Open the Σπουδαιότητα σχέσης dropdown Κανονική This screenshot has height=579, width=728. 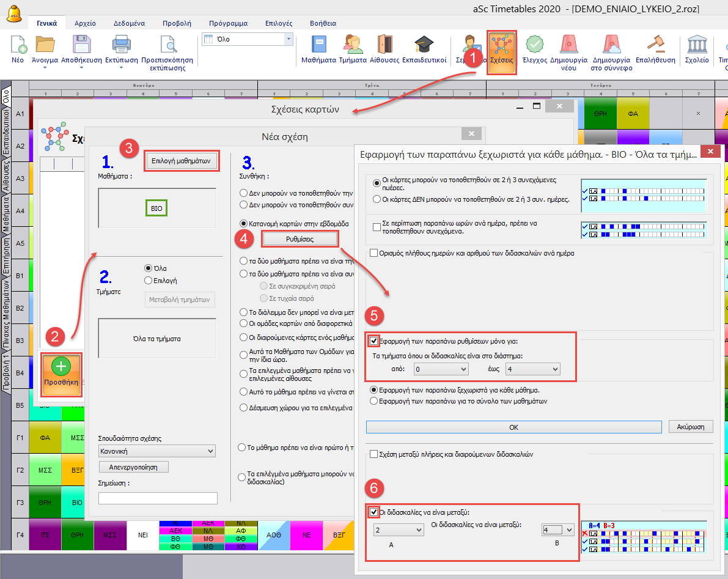157,451
